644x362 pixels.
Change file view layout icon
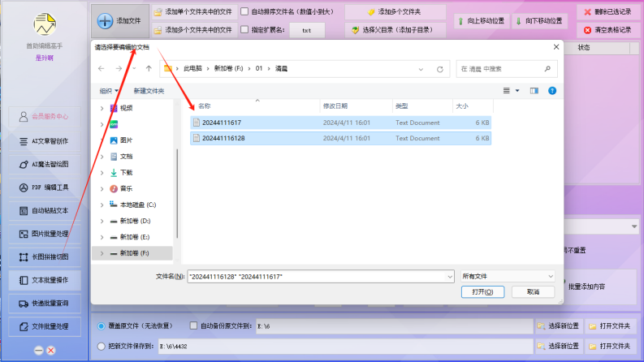[507, 91]
